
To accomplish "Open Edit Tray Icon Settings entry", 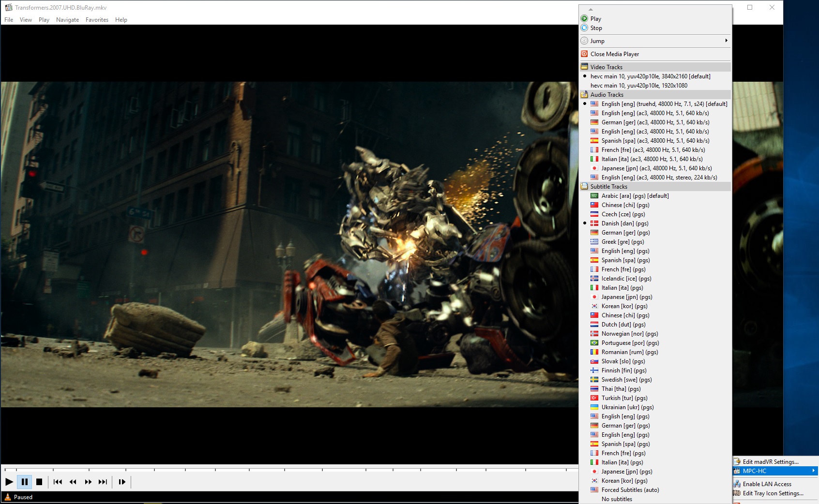I will 775,493.
